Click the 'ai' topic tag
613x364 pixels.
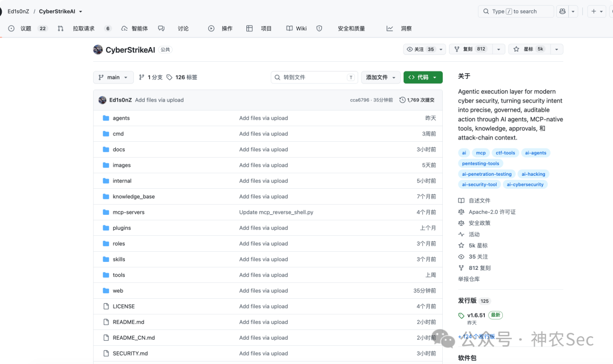click(464, 153)
